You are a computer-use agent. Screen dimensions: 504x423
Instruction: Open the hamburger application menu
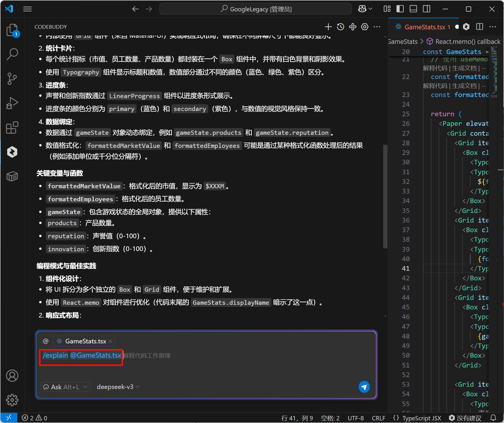coord(27,9)
